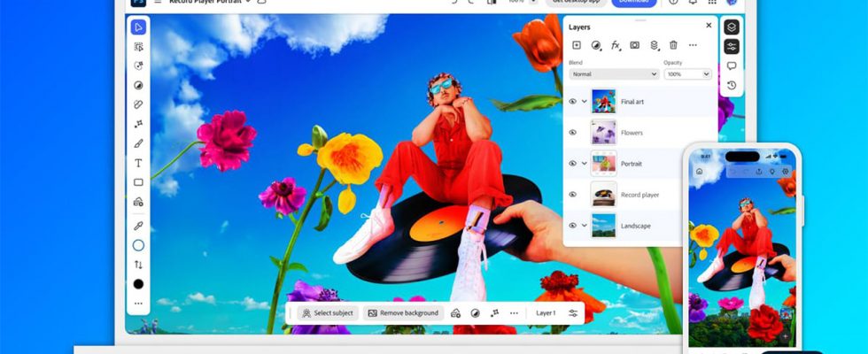Open more tools ellipsis in left toolbar
The image size is (868, 354).
pos(138,303)
